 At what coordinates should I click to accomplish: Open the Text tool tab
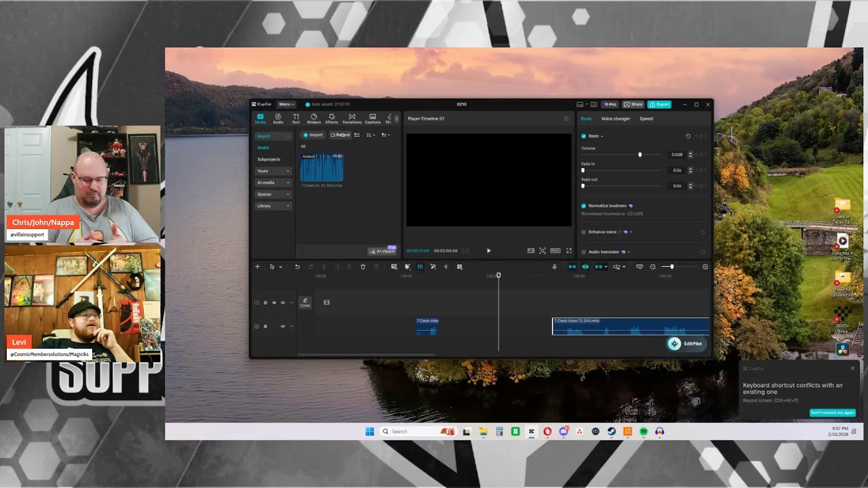coord(296,119)
